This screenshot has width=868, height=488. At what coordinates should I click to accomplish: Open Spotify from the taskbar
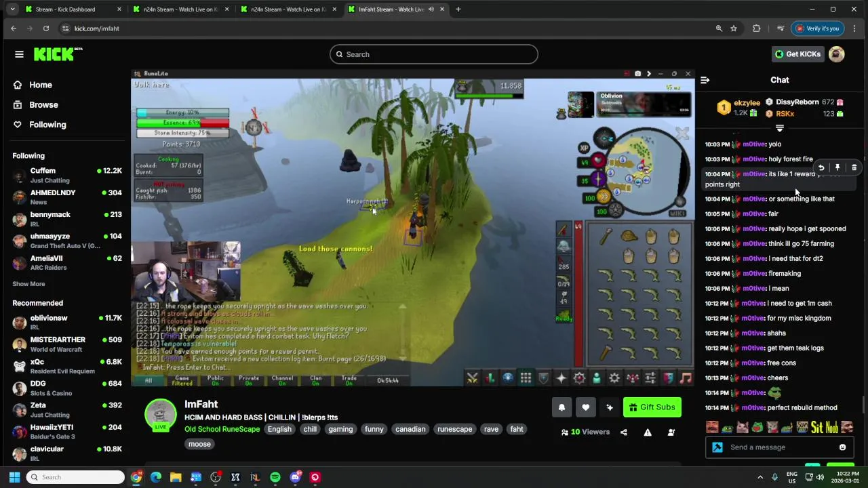[275, 477]
